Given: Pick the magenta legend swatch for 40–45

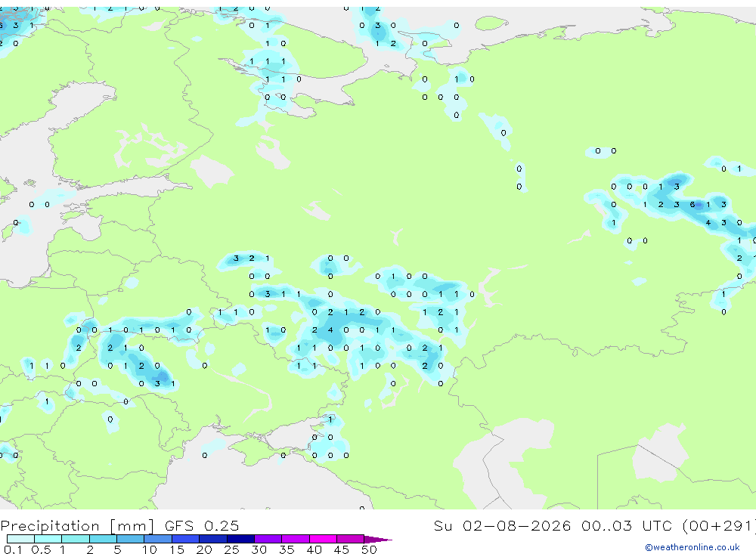Looking at the screenshot, I should point(323,539).
